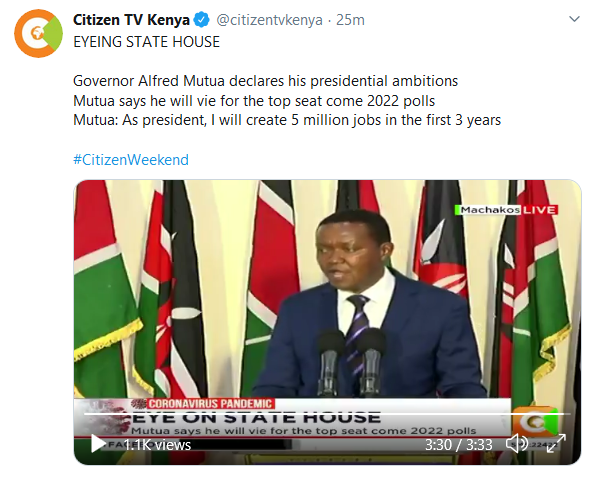The image size is (597, 478).
Task: Open the 25m tweet timestamp
Action: coord(350,20)
